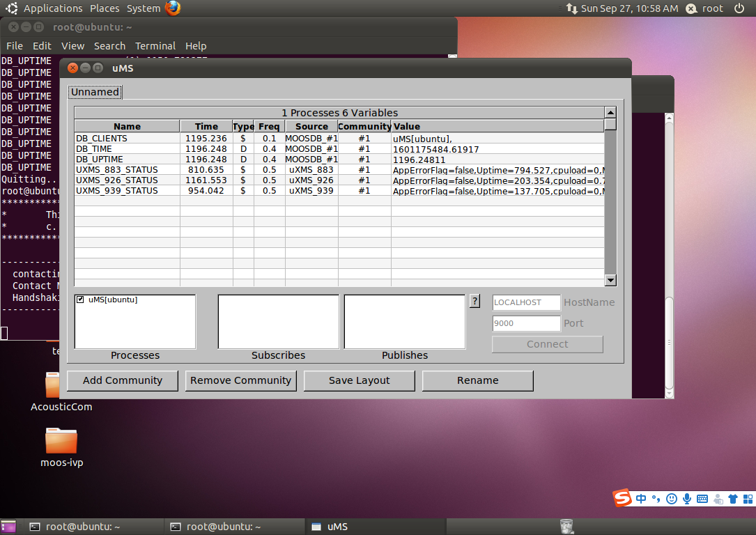The image size is (756, 535).
Task: Open the Places menu
Action: point(104,8)
